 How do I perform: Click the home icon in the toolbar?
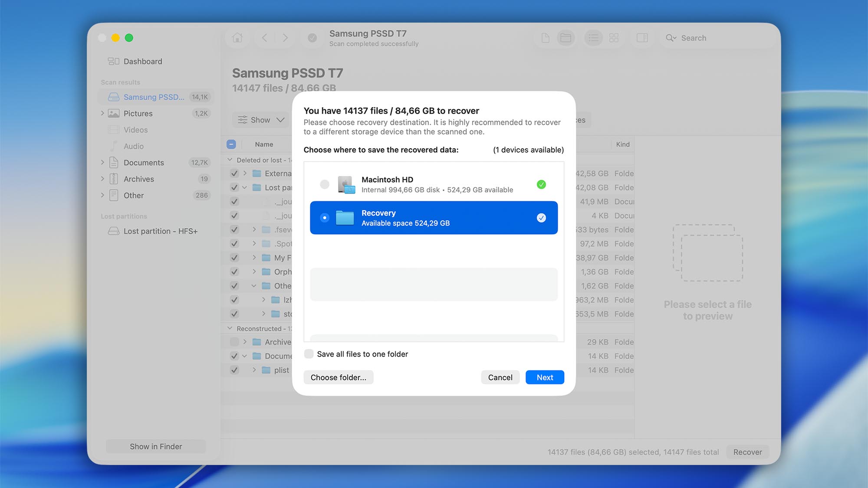tap(237, 38)
